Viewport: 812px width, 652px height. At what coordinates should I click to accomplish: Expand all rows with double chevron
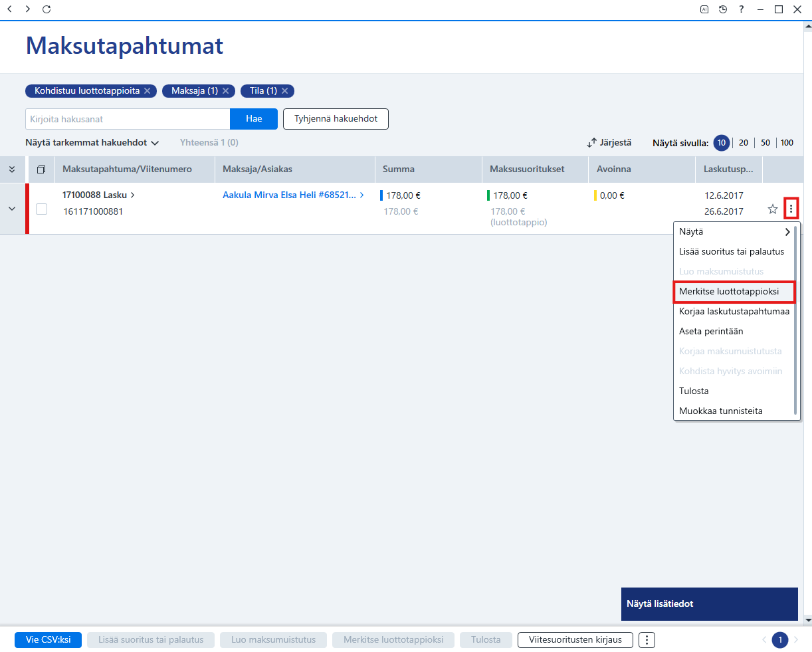[x=12, y=169]
